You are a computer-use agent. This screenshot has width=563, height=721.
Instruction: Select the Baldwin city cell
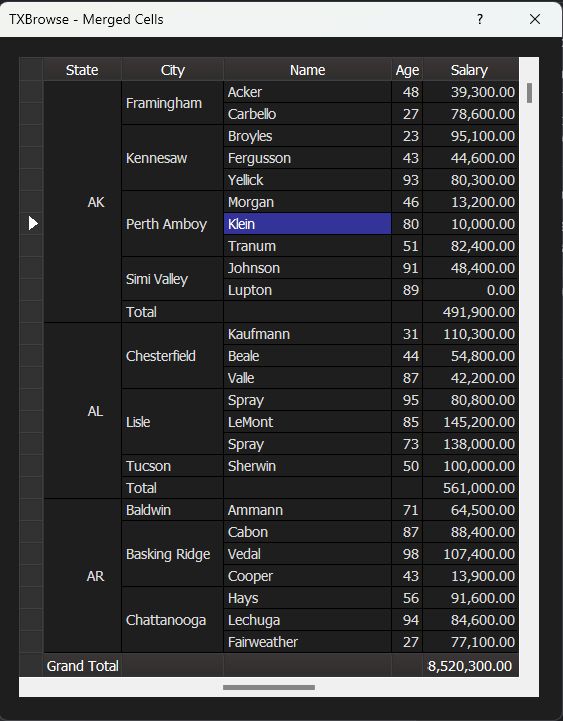[172, 510]
